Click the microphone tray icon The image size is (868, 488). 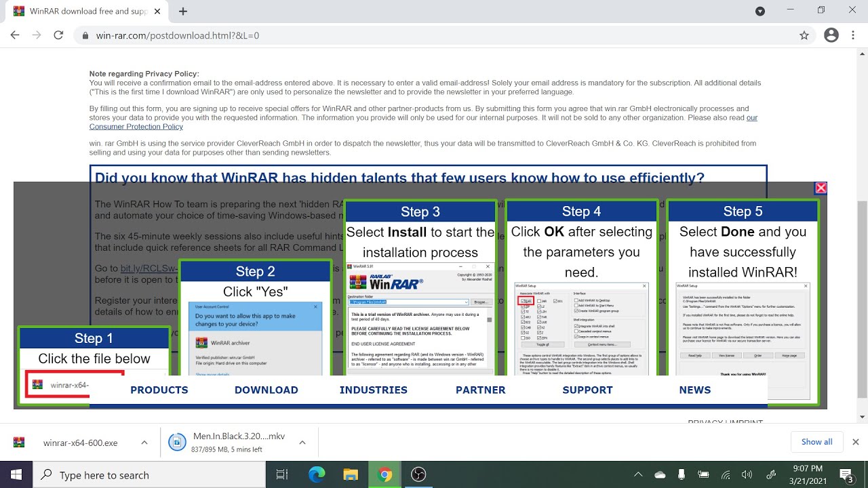[682, 474]
